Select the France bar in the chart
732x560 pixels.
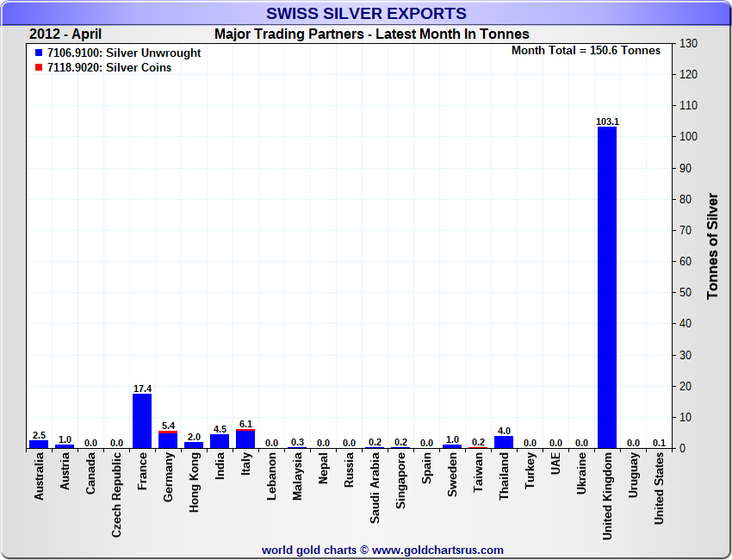pos(142,420)
